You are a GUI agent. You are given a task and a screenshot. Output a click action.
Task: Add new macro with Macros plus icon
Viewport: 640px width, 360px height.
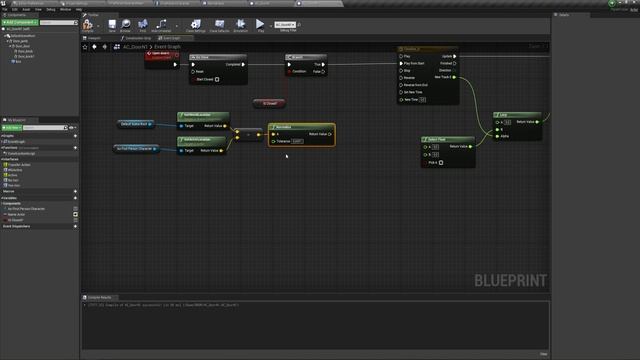pyautogui.click(x=75, y=191)
